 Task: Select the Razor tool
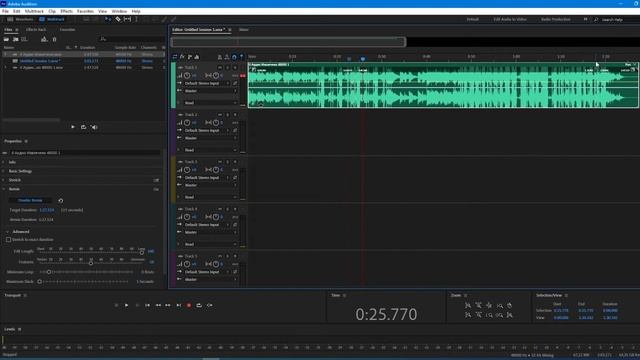118,19
